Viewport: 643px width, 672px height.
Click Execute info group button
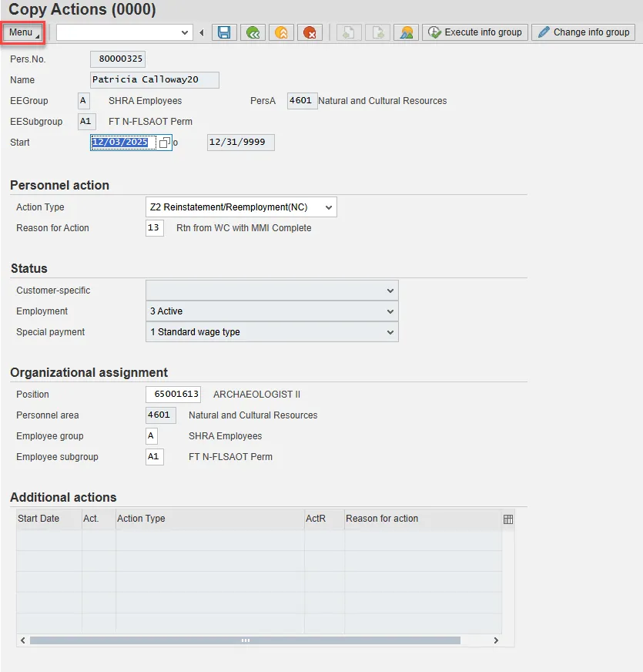[x=475, y=32]
